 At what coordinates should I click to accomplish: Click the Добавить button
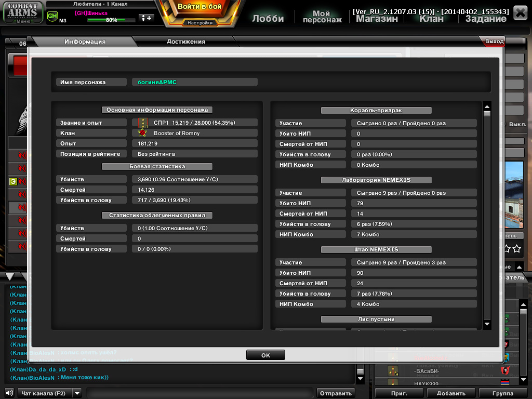point(451,393)
